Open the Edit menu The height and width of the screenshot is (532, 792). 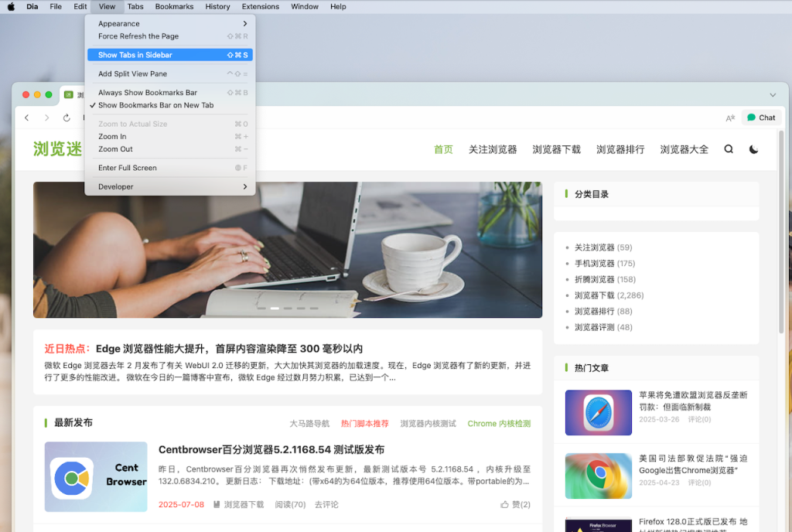(x=80, y=6)
